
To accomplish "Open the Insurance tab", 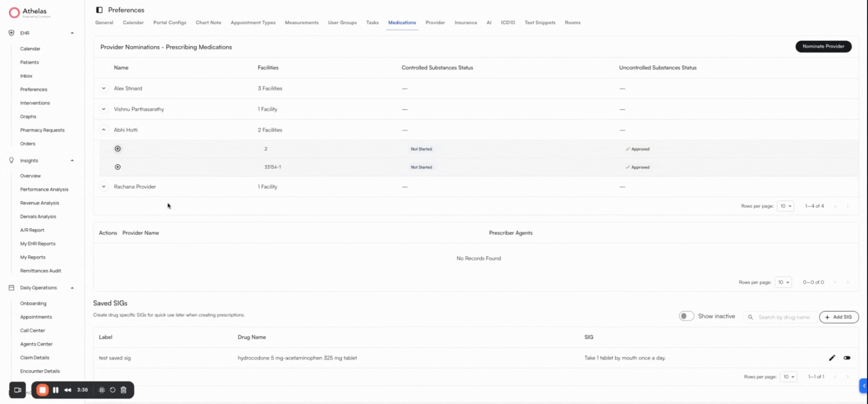I will (466, 23).
